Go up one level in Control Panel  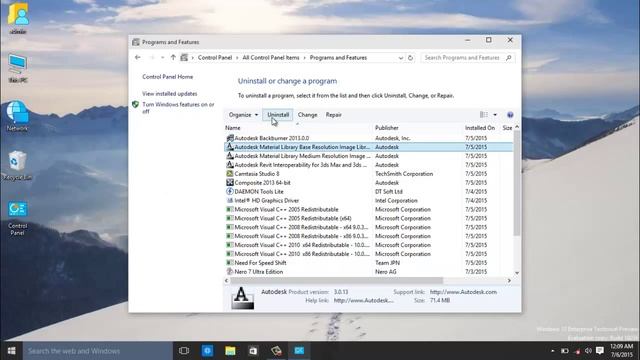[173, 58]
